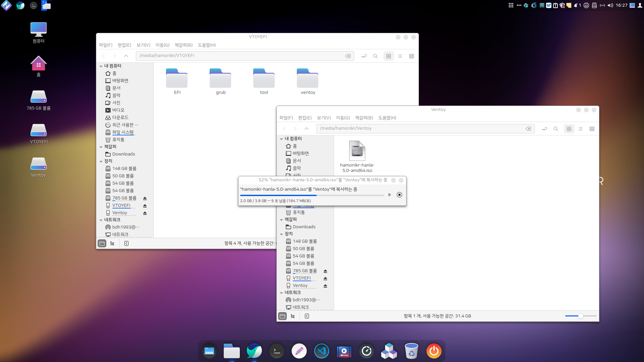Go up one folder in VTOYEFI window

126,56
